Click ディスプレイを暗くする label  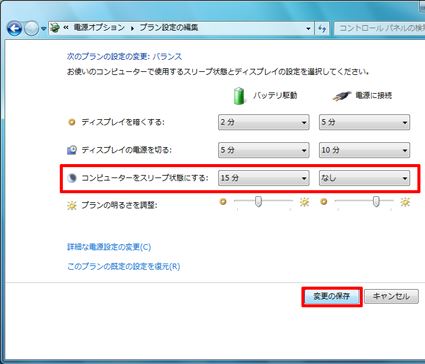123,122
